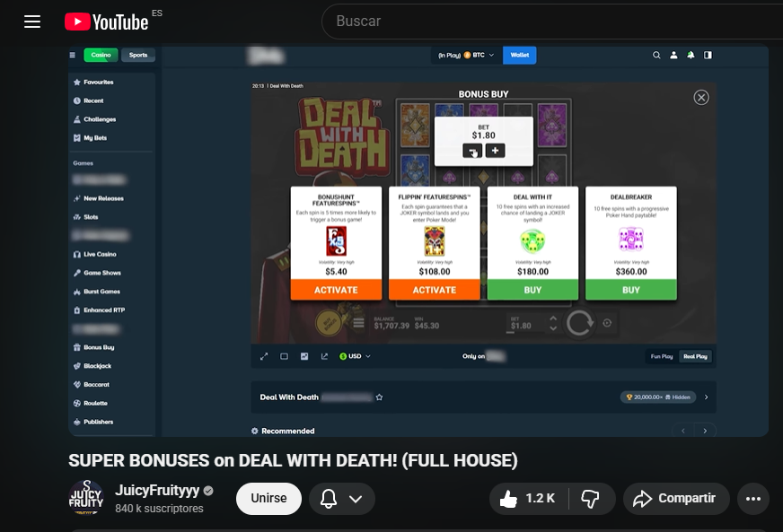Decrease the bet with minus button
This screenshot has height=532, width=783.
(472, 151)
